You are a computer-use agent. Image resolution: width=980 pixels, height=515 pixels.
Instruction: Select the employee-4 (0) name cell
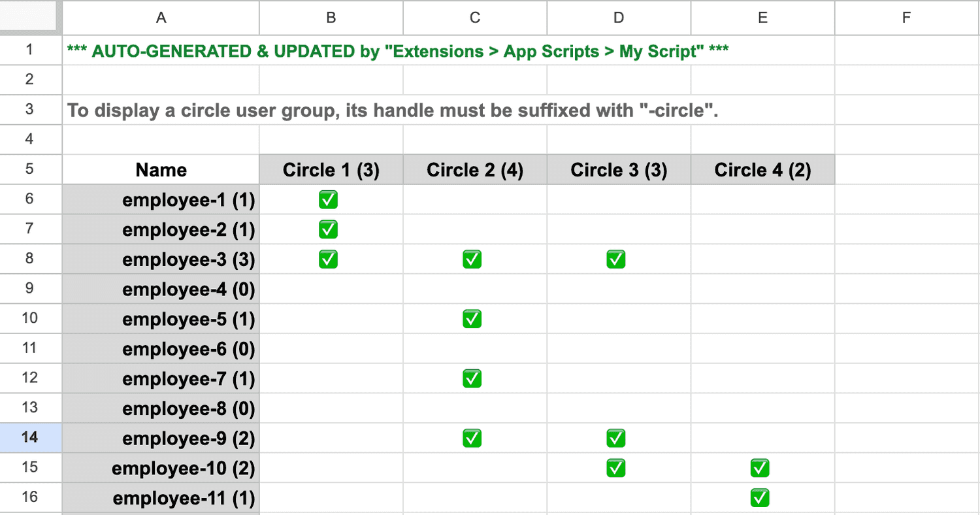161,289
